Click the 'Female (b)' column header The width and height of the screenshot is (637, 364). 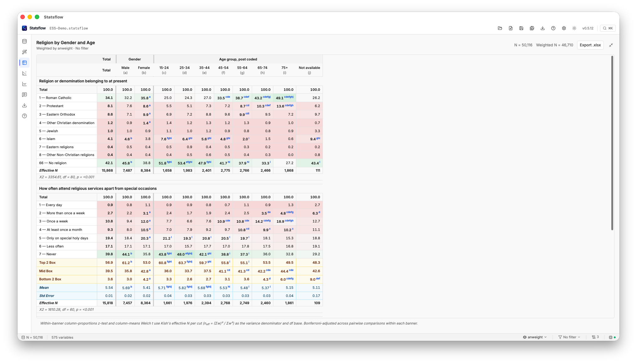click(x=144, y=70)
